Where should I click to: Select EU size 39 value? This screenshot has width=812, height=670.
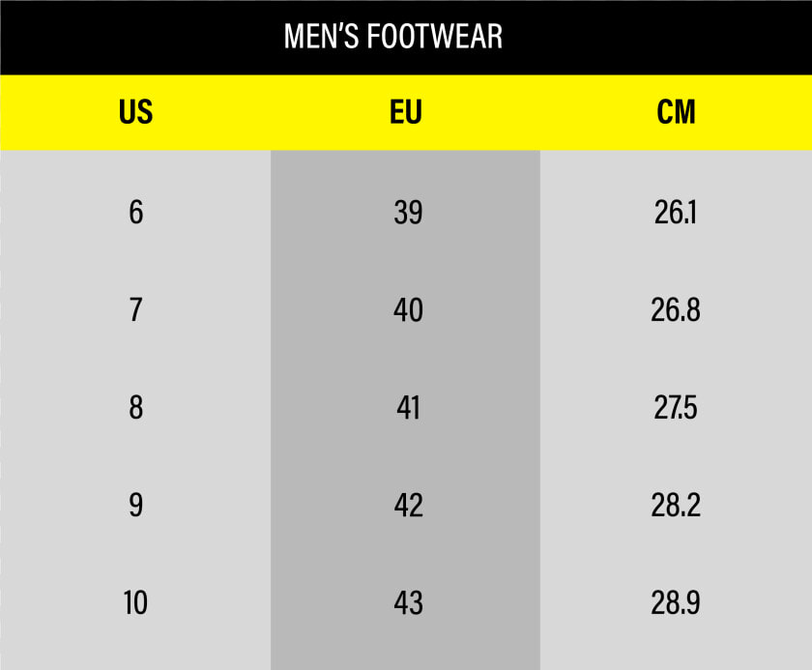408,213
